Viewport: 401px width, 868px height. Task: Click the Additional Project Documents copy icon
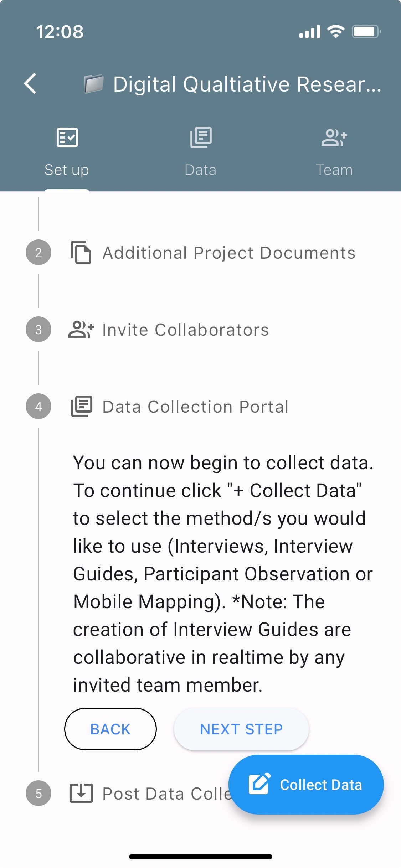point(81,253)
